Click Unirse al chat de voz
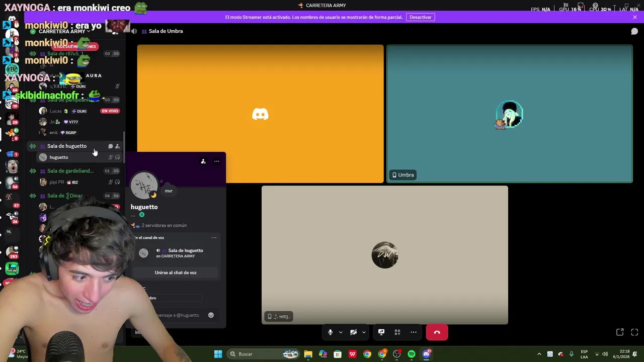Image resolution: width=644 pixels, height=362 pixels. (176, 273)
